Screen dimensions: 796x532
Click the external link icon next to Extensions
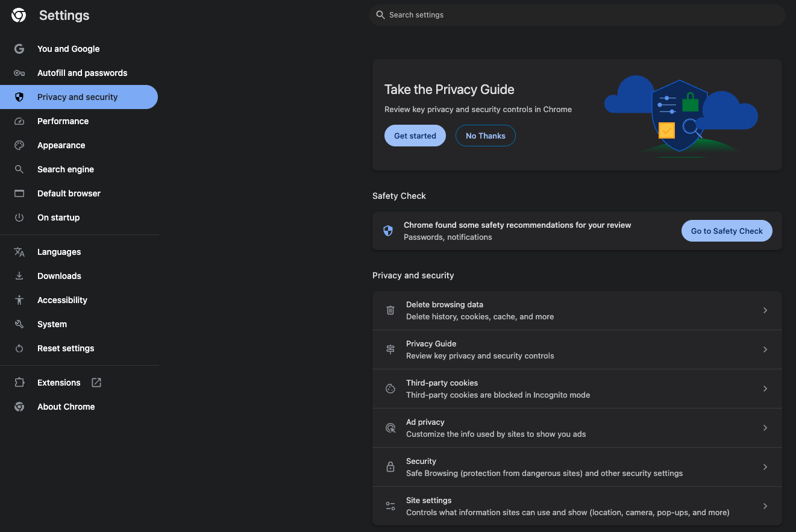coord(96,383)
